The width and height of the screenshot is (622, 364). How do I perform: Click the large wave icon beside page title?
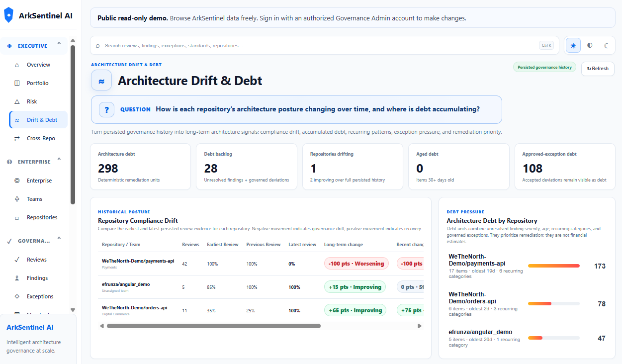pos(101,81)
